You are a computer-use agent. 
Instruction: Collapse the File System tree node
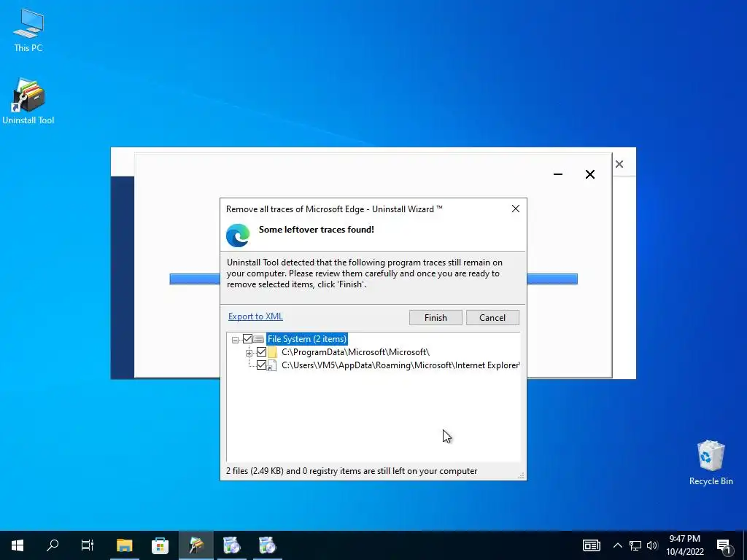pyautogui.click(x=235, y=340)
